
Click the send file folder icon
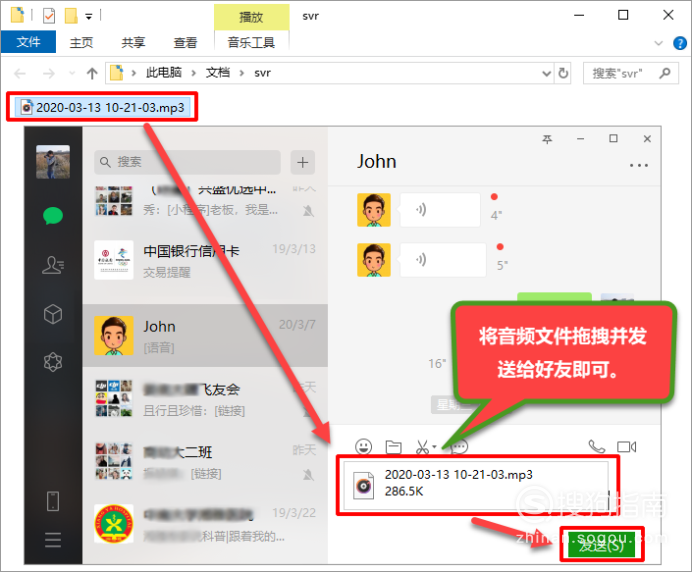393,447
